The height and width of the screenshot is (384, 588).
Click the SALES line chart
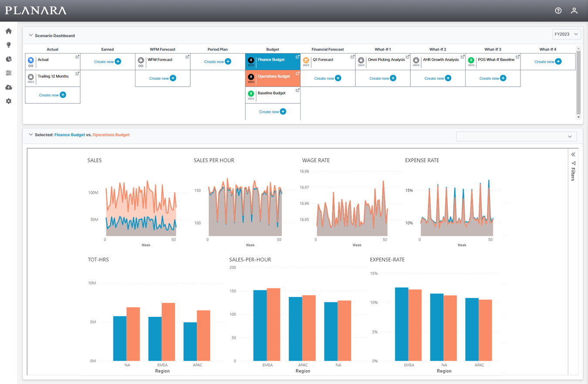coord(141,208)
